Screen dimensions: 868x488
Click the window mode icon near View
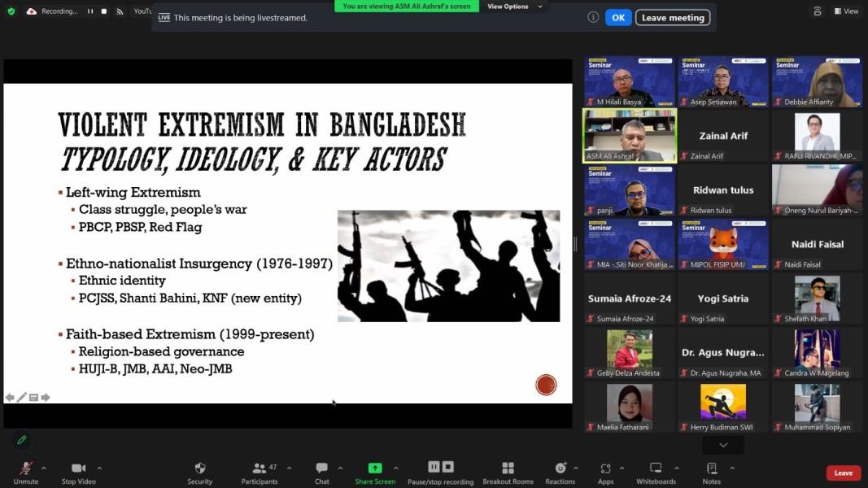(x=817, y=11)
